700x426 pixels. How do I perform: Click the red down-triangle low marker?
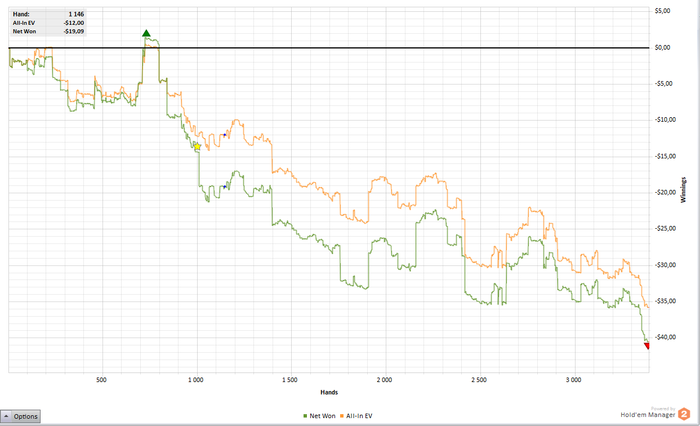[646, 346]
